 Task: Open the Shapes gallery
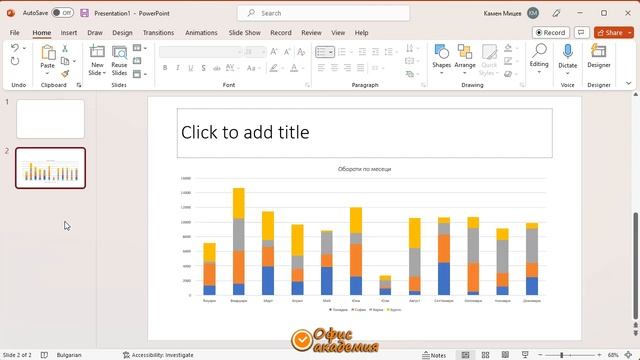[x=441, y=52]
